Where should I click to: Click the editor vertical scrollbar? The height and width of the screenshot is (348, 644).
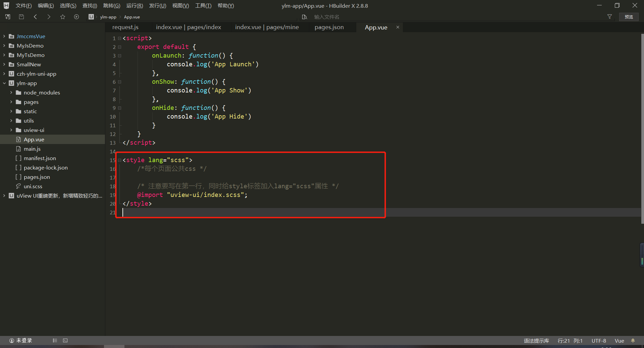point(642,129)
